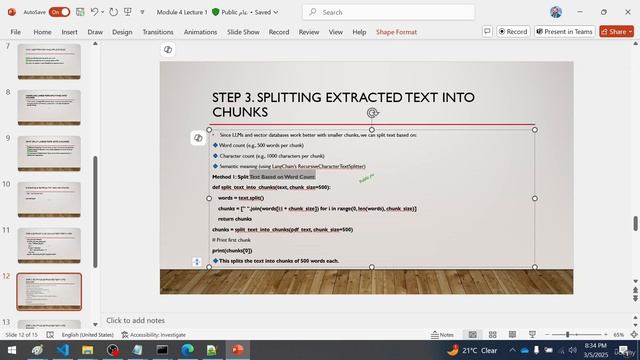Click the thumbnail pane scroll-down arrow
Image resolution: width=640 pixels, height=360 pixels.
point(95,324)
